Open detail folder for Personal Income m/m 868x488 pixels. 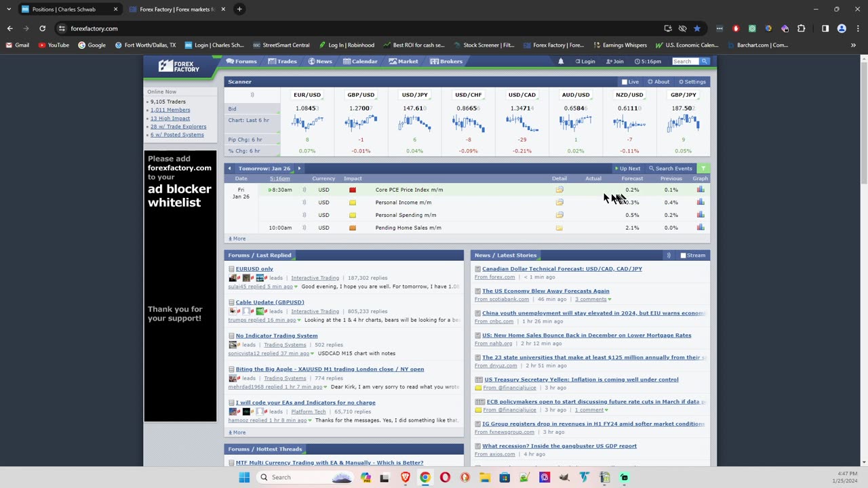point(559,203)
